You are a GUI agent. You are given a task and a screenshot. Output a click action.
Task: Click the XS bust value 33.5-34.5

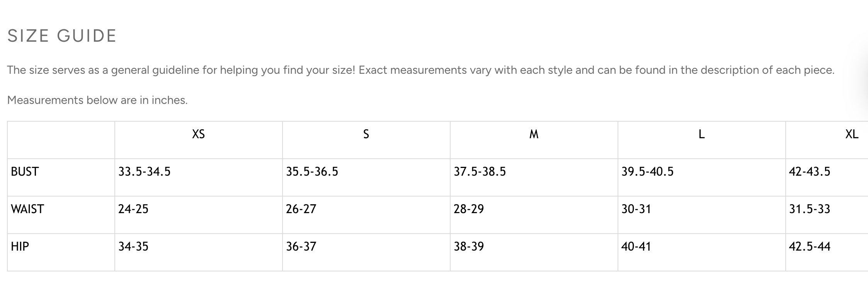click(144, 171)
